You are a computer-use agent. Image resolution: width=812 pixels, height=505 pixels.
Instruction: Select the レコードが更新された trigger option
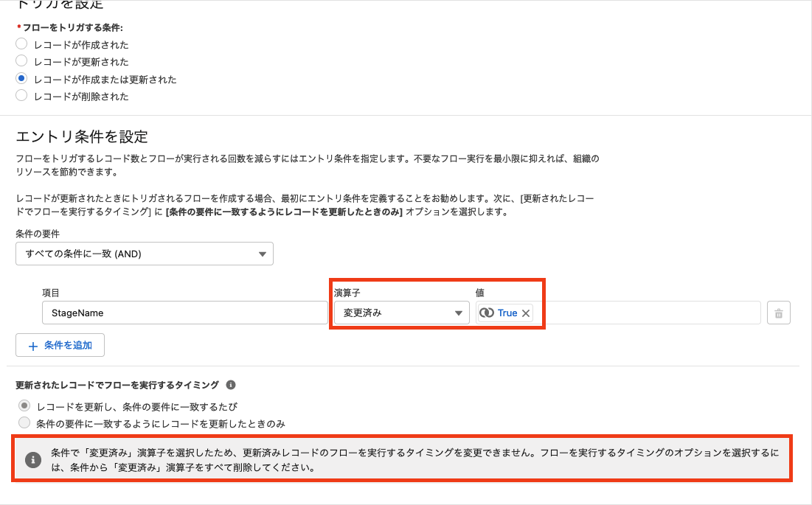click(x=21, y=61)
